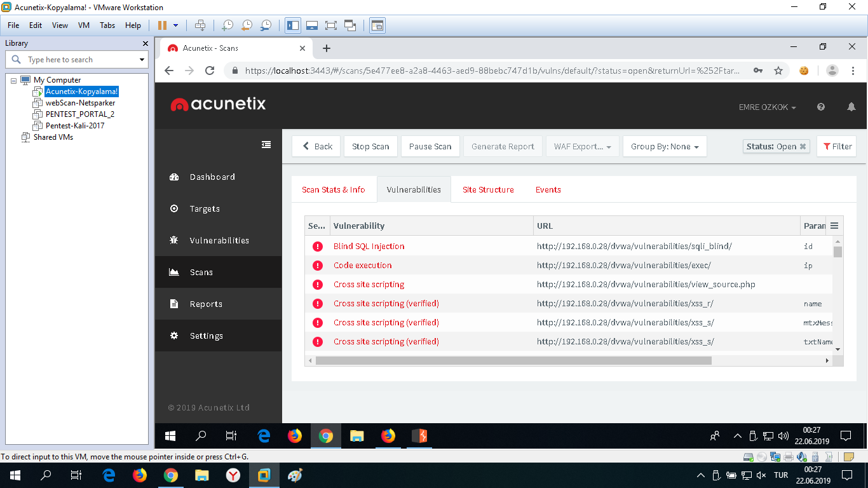The height and width of the screenshot is (488, 868).
Task: Select Pentest-Kali-2017 in the library tree
Action: [x=74, y=126]
